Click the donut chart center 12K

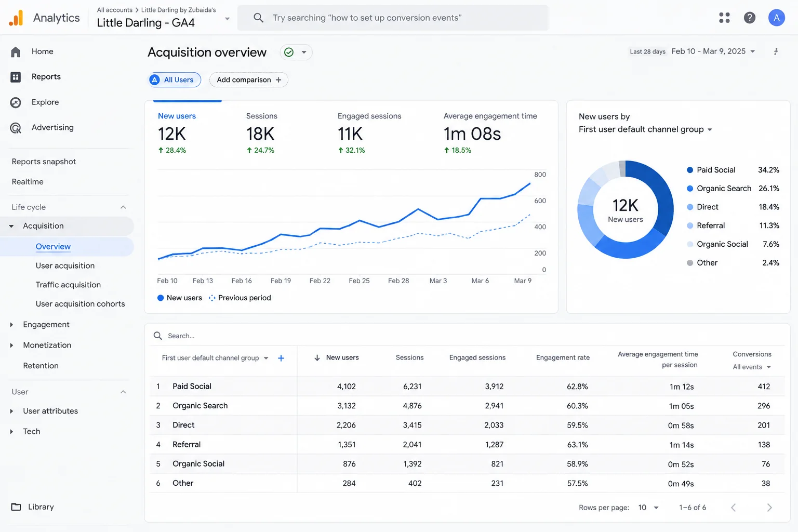626,205
